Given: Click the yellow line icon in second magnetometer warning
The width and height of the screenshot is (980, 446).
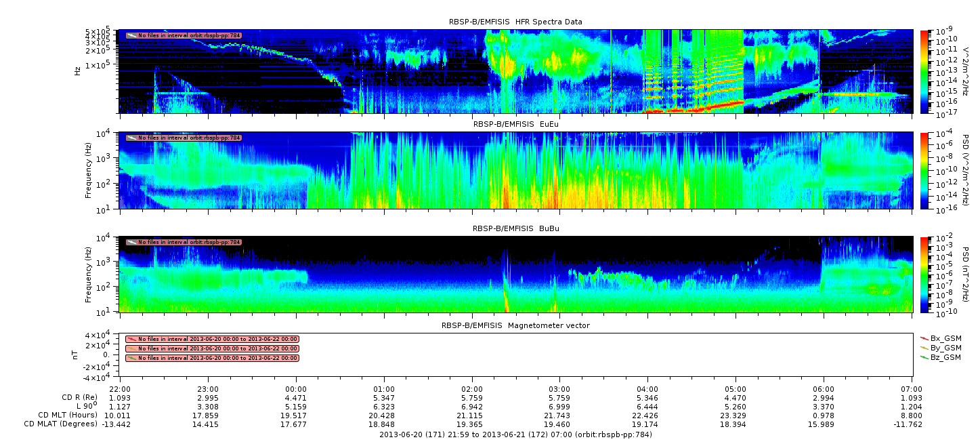Looking at the screenshot, I should 131,348.
